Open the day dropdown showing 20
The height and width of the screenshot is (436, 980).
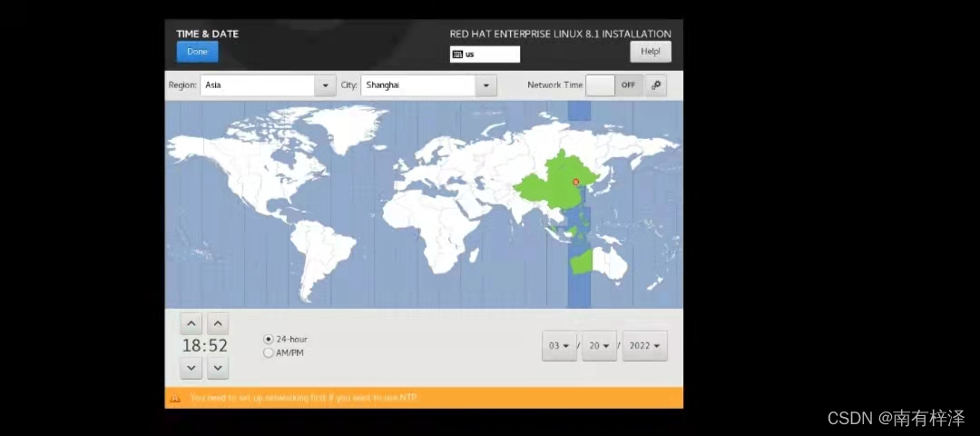click(600, 346)
